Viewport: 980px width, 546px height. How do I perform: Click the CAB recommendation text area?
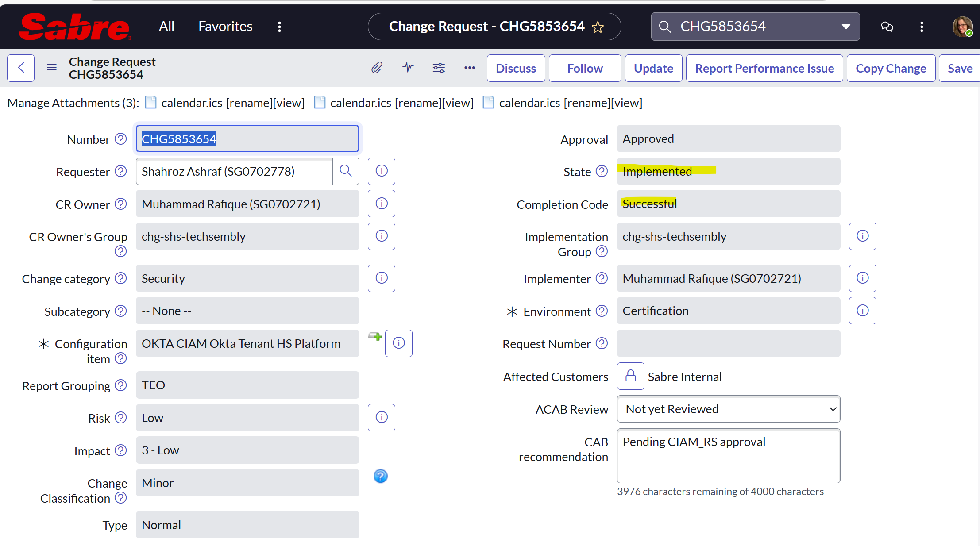[x=729, y=456]
